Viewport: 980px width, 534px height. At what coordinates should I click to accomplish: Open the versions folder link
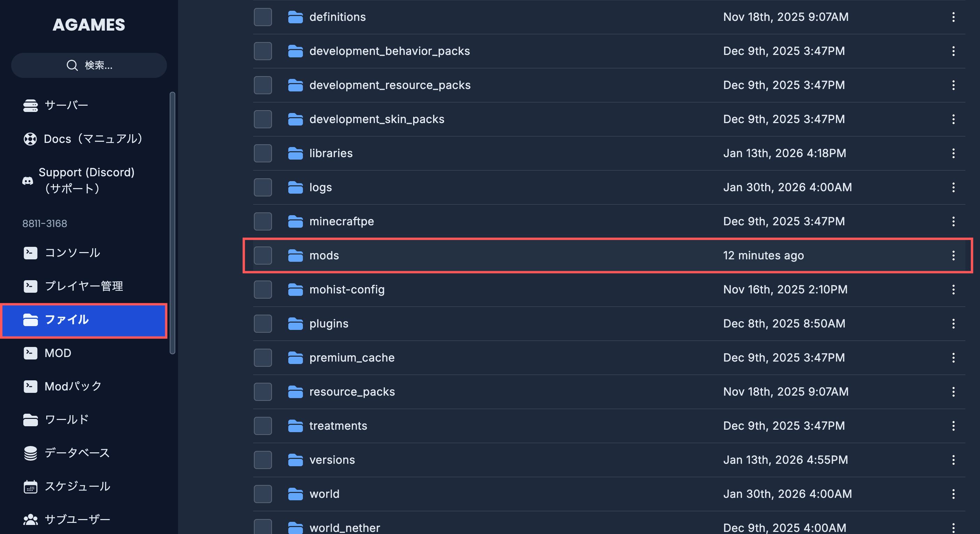click(x=332, y=460)
